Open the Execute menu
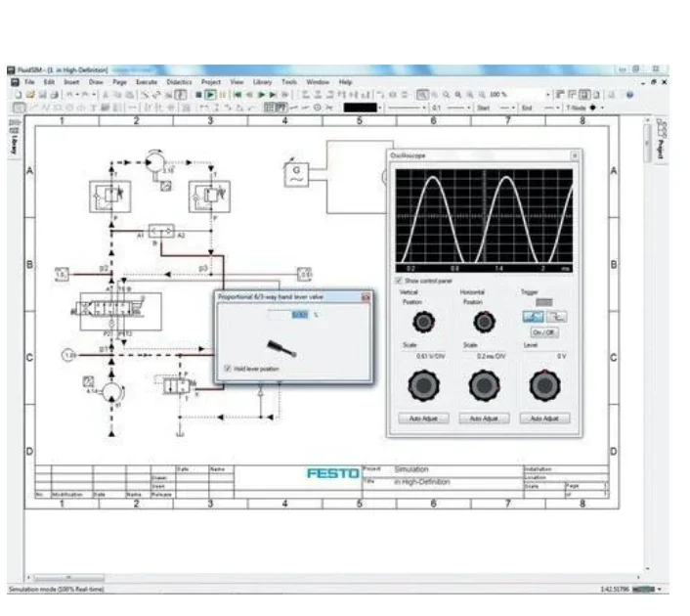 click(147, 82)
